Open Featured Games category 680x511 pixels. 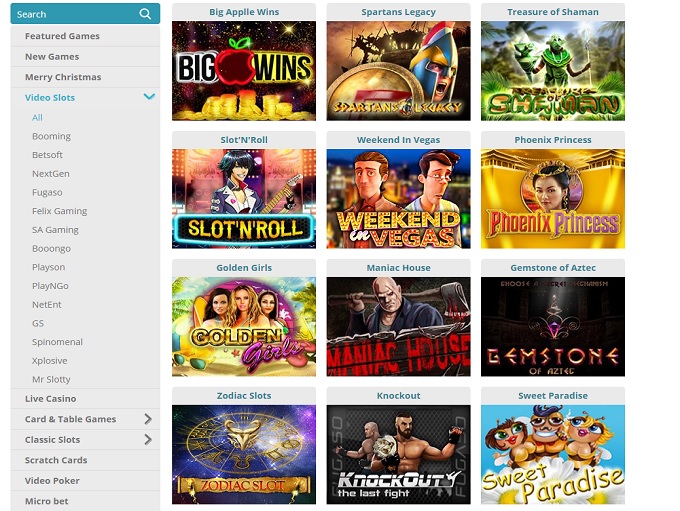pos(62,36)
